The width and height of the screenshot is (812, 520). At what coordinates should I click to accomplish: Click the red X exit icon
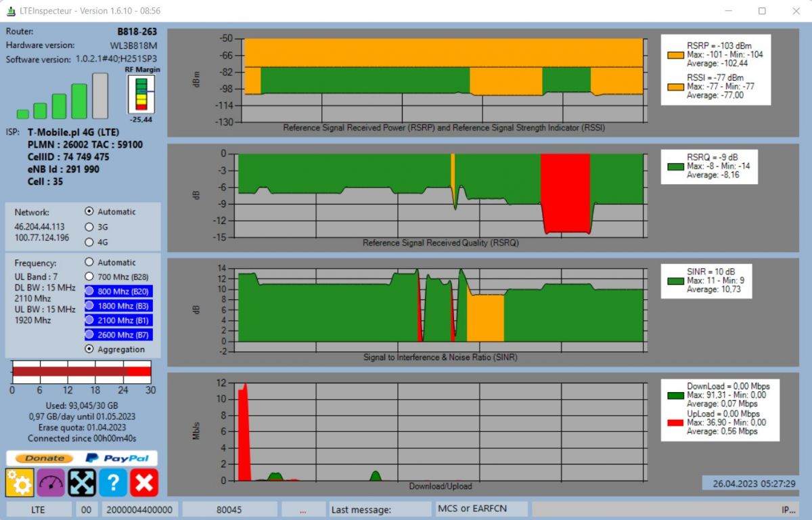coord(144,482)
